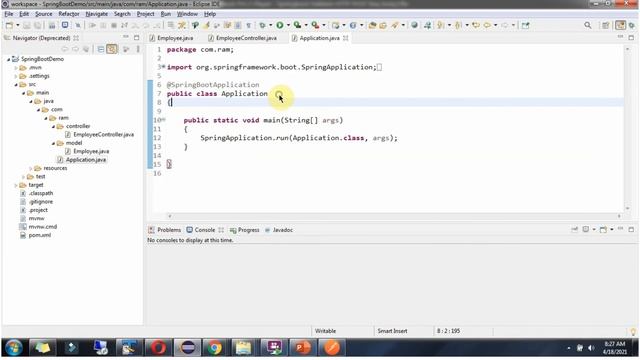The width and height of the screenshot is (640, 360).
Task: Open the File menu
Action: tap(9, 14)
